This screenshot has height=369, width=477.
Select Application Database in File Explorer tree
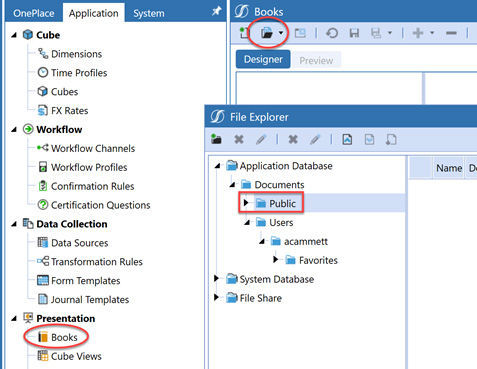point(286,166)
